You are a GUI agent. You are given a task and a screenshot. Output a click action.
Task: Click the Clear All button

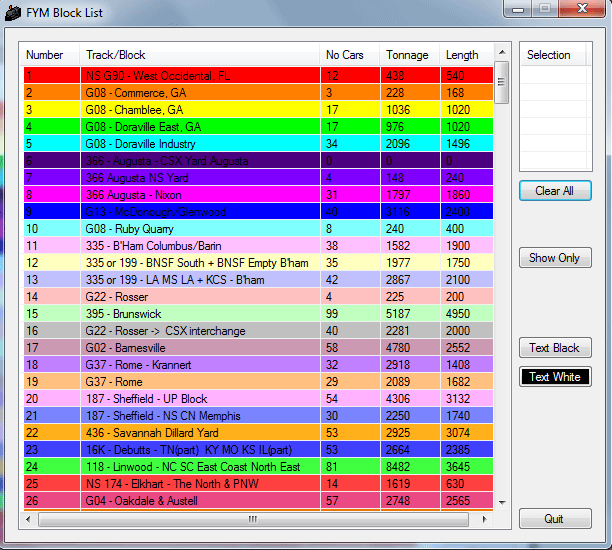tap(555, 191)
